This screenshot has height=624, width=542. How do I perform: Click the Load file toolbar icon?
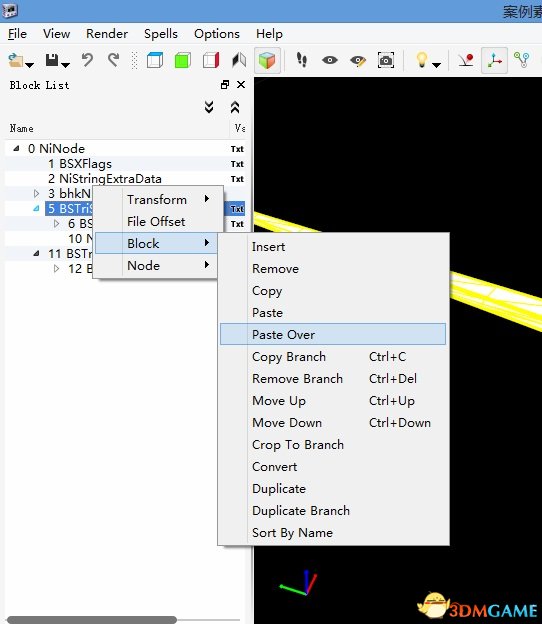click(x=16, y=60)
